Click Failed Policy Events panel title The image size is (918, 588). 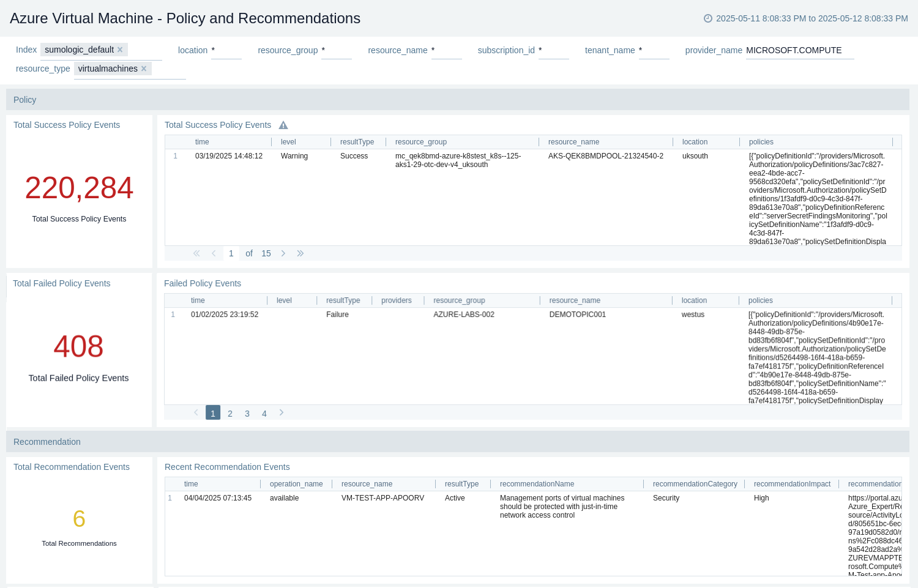203,283
